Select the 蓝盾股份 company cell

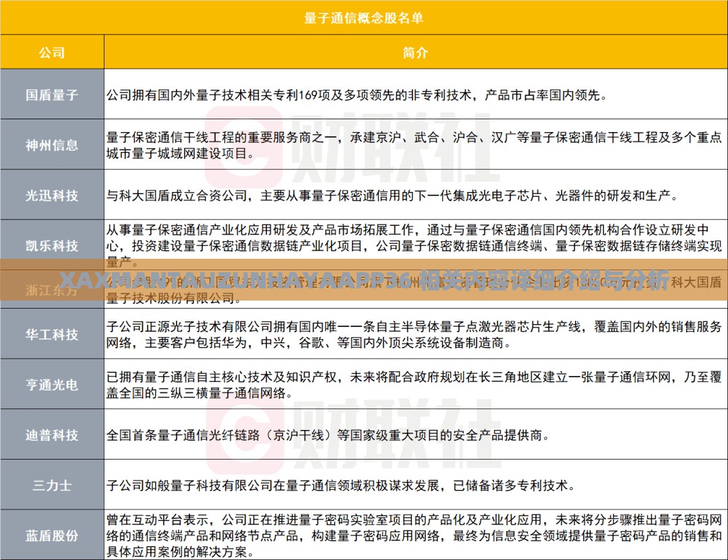pos(52,535)
